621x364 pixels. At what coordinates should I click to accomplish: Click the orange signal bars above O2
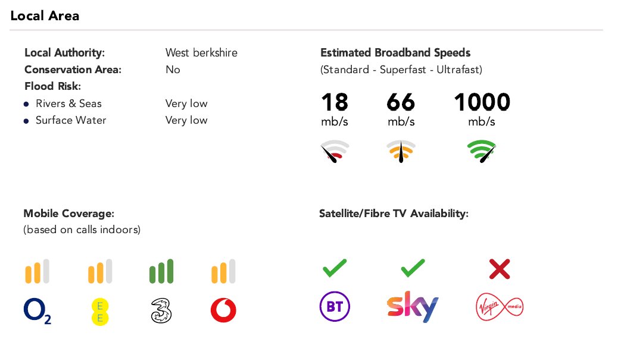(38, 271)
